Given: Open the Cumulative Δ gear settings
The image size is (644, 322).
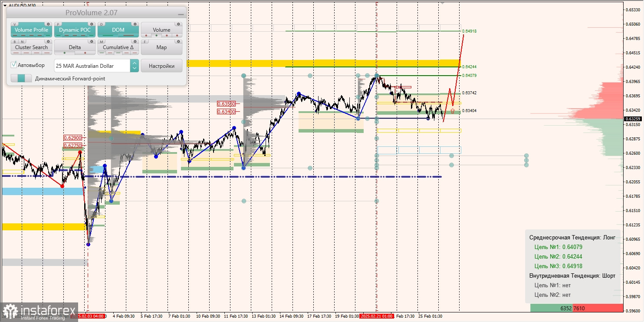Looking at the screenshot, I should pos(135,42).
